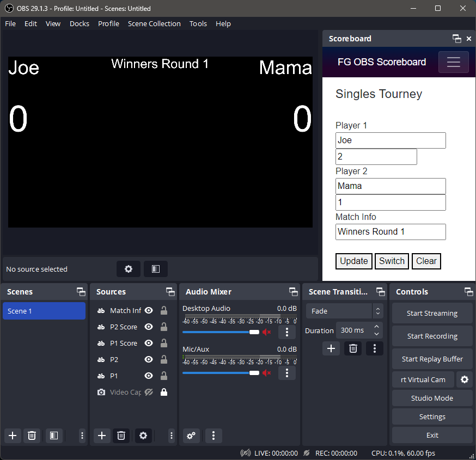Add a new scene with plus icon
The width and height of the screenshot is (476, 460).
point(12,436)
